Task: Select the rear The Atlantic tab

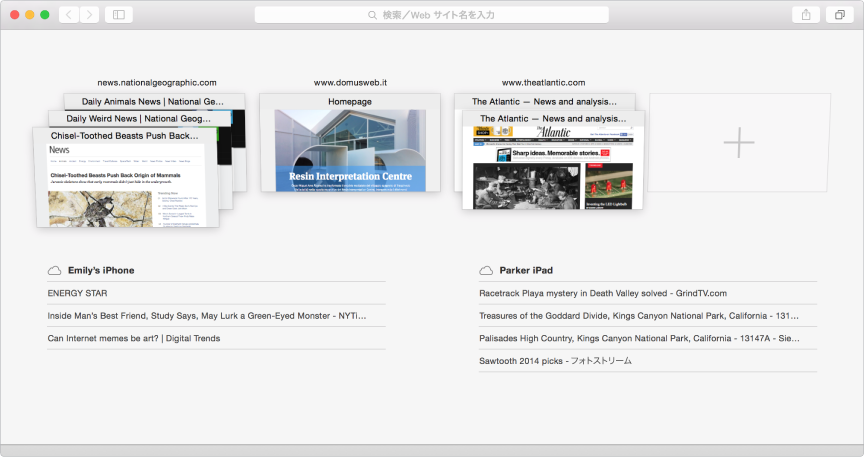Action: click(x=544, y=102)
